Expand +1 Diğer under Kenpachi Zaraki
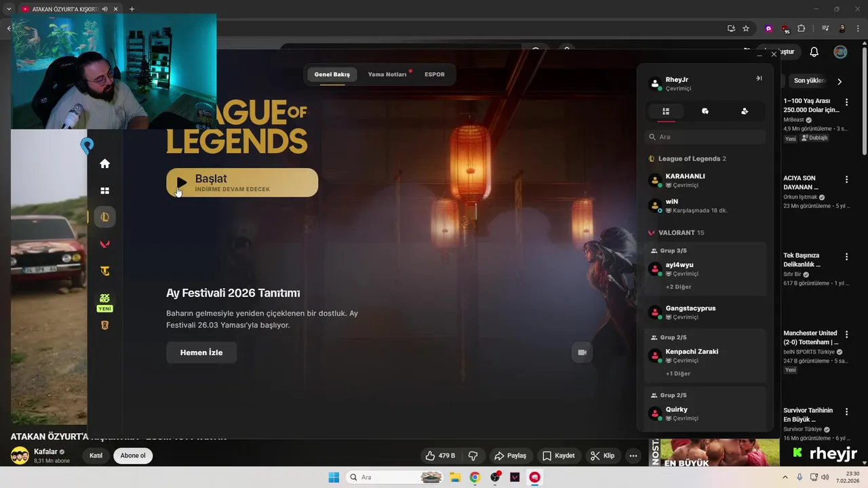Screen dimensions: 868x488 point(678,373)
